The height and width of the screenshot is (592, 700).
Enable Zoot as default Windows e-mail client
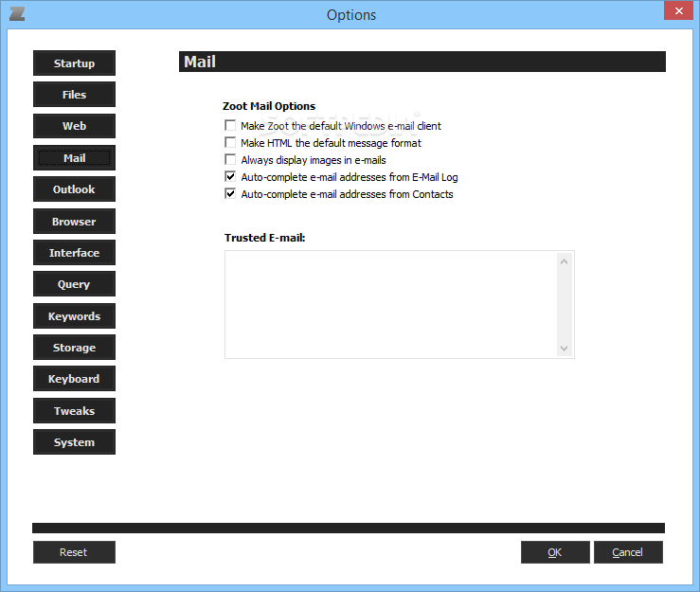click(x=230, y=125)
